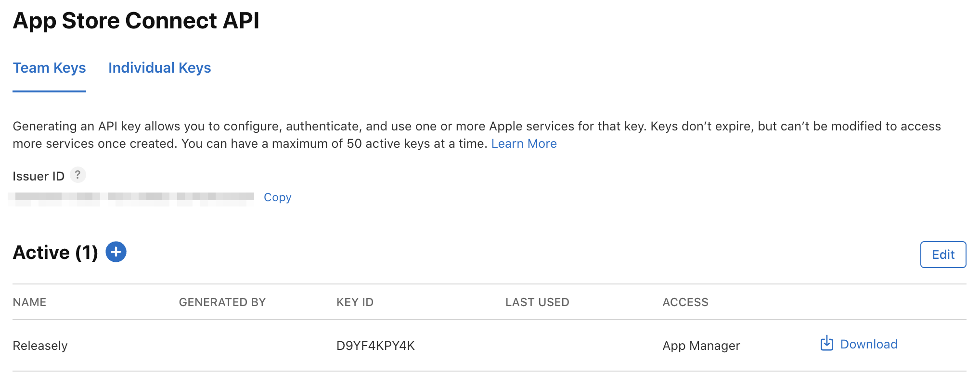The height and width of the screenshot is (386, 980).
Task: Click the blue plus icon beside Active
Action: [x=116, y=252]
